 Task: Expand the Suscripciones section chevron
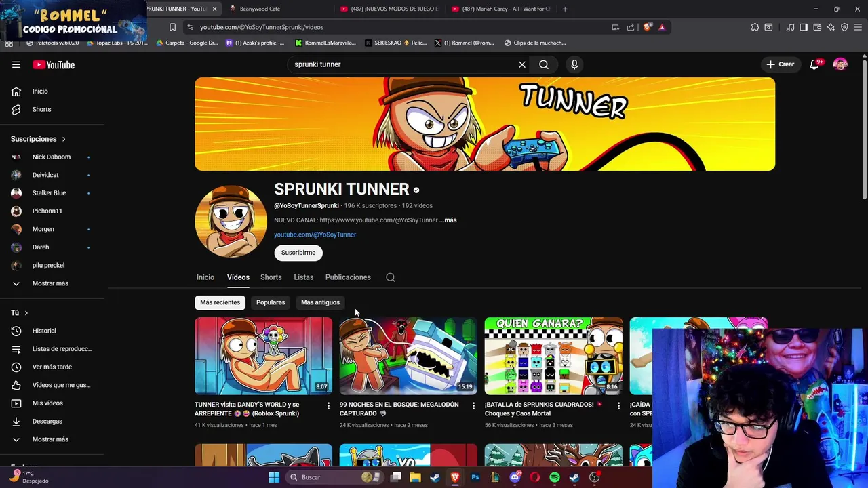[64, 139]
